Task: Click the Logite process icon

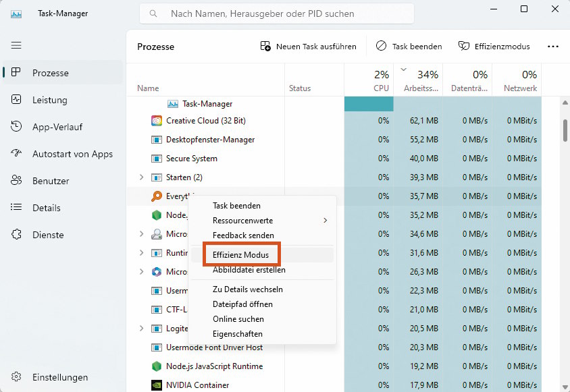Action: [x=156, y=329]
